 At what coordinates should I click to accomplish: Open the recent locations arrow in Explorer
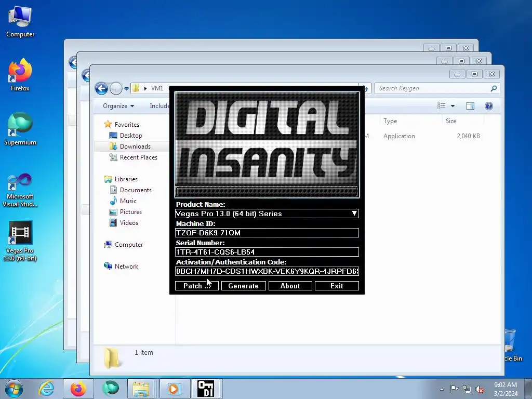(126, 88)
